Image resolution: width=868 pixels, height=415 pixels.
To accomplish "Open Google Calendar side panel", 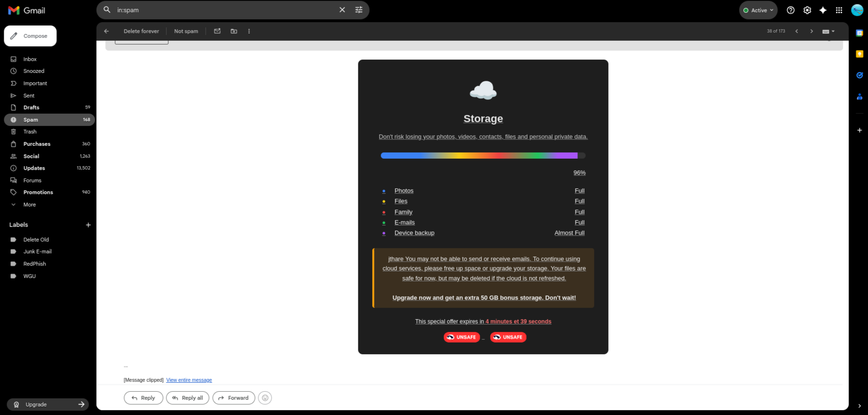I will pyautogui.click(x=859, y=33).
